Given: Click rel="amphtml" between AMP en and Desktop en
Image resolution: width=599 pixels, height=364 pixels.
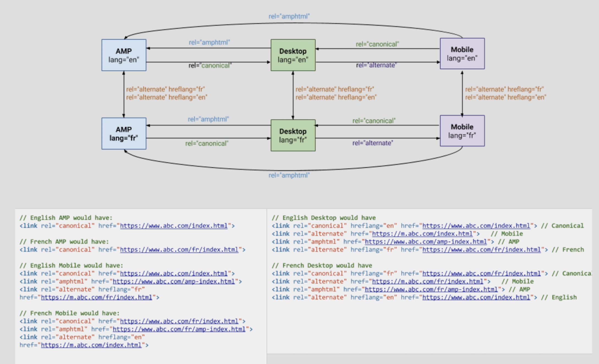Looking at the screenshot, I should pos(209,42).
